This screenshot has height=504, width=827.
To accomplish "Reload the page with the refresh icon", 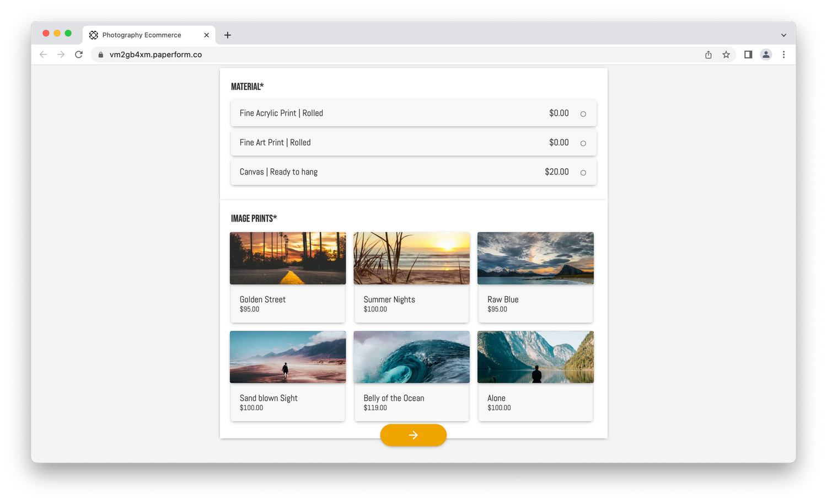I will [x=79, y=55].
